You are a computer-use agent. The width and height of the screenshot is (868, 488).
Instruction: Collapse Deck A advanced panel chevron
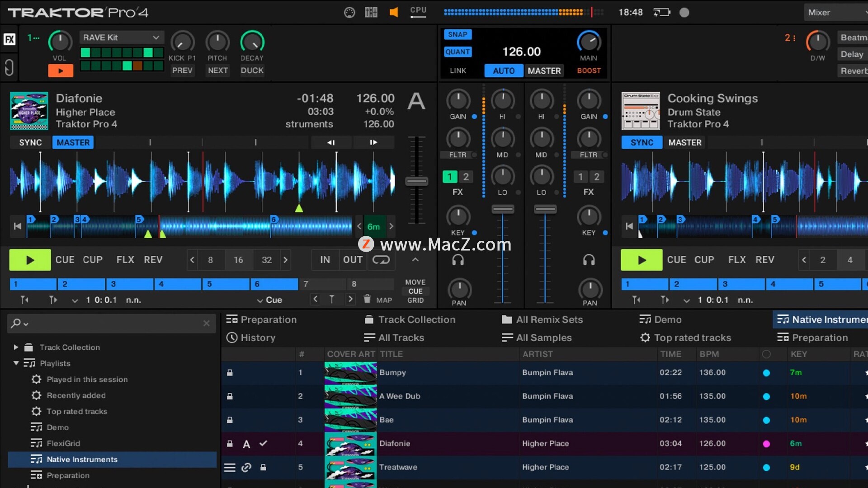[x=415, y=260]
